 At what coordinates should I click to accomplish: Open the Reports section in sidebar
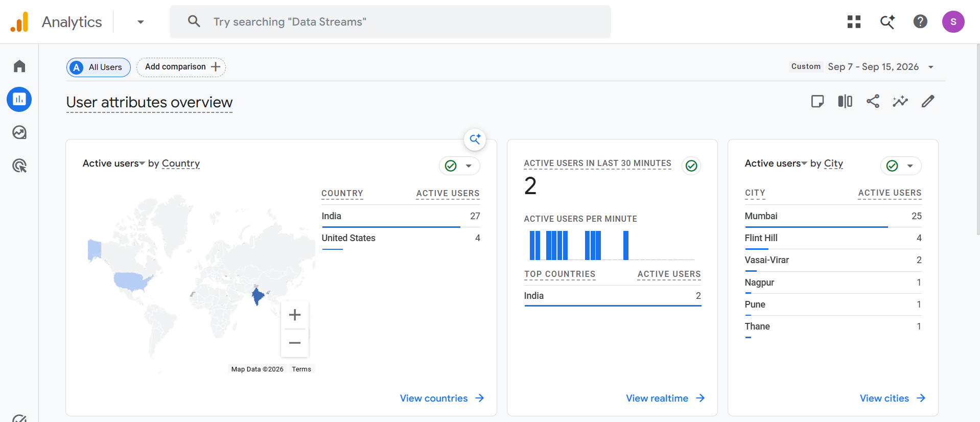click(x=19, y=99)
